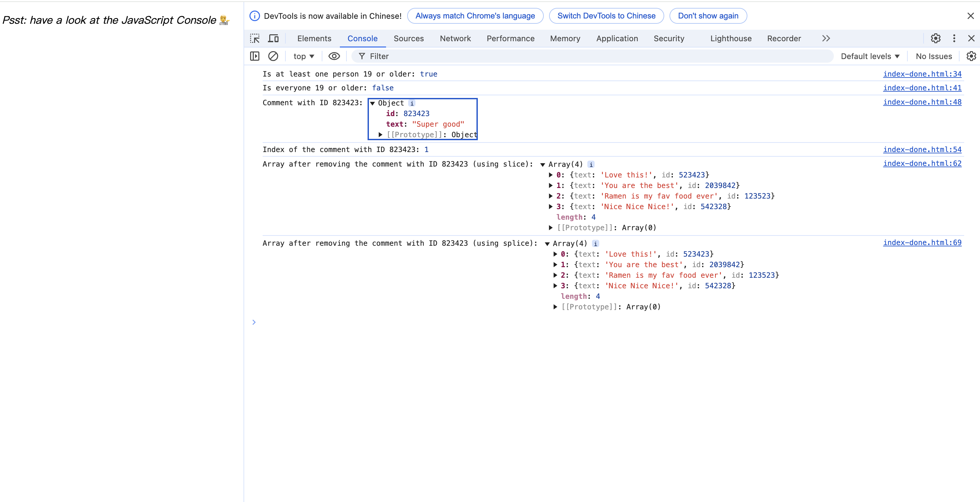This screenshot has width=980, height=502.
Task: Clear the console with the ban icon
Action: [273, 56]
